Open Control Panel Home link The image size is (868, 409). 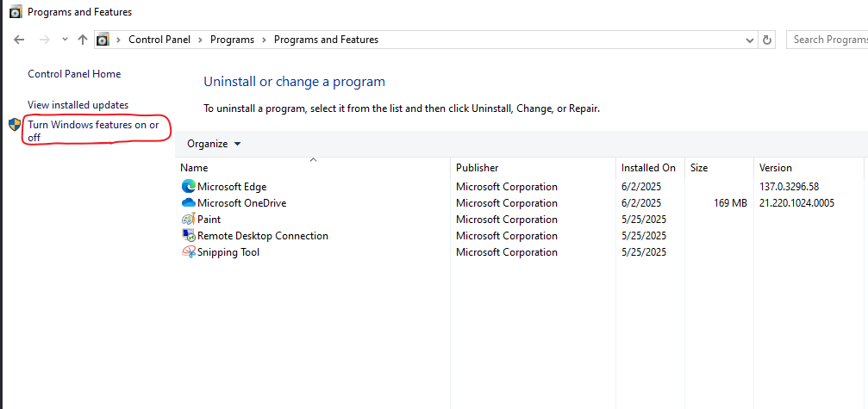pos(74,74)
